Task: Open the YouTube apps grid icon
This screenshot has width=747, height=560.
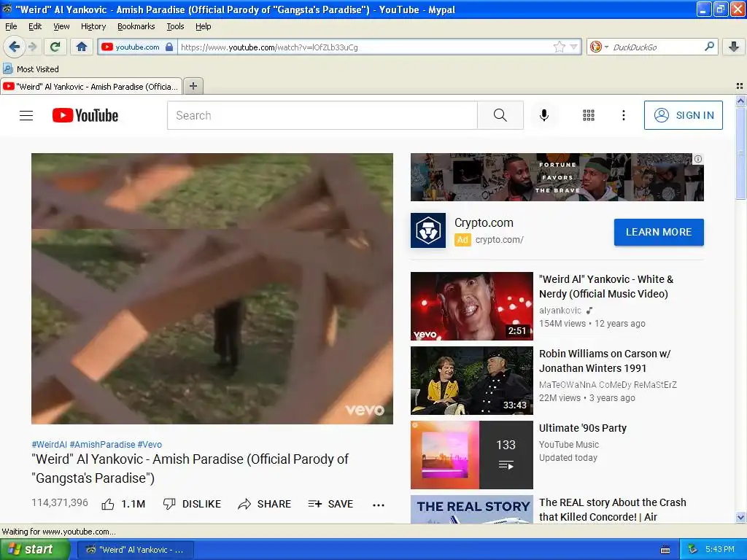Action: pos(589,115)
